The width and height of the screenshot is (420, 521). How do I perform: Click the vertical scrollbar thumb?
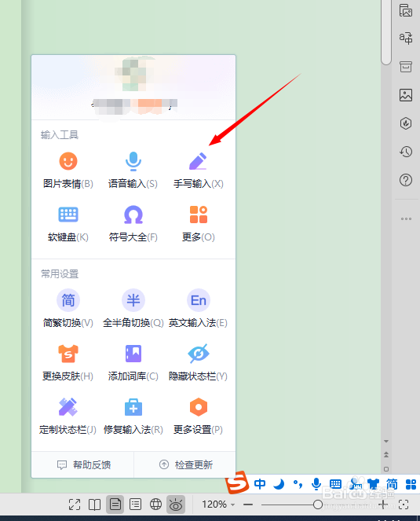(386, 32)
